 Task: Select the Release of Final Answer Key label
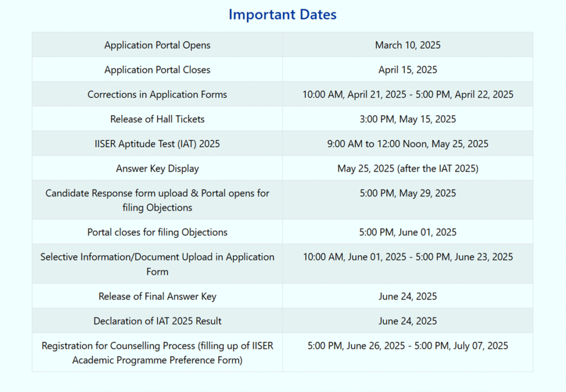(x=158, y=296)
